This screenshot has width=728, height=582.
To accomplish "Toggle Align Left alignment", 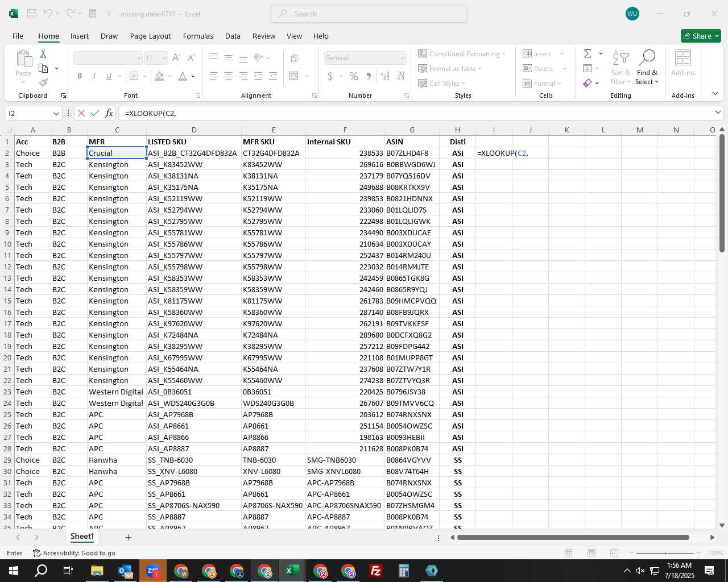I will 214,76.
